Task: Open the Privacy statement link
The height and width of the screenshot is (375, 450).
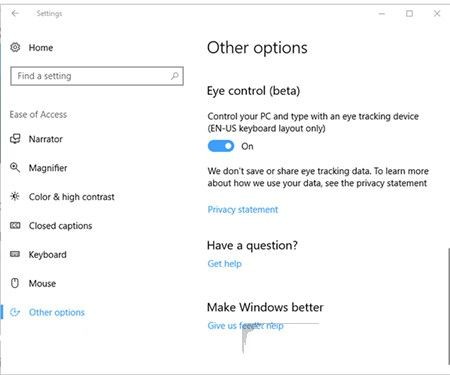Action: pos(243,209)
